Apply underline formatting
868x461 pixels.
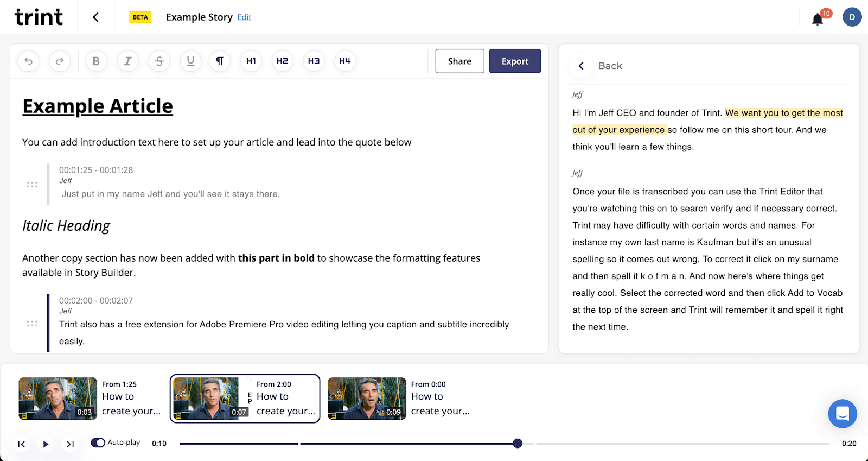click(190, 61)
